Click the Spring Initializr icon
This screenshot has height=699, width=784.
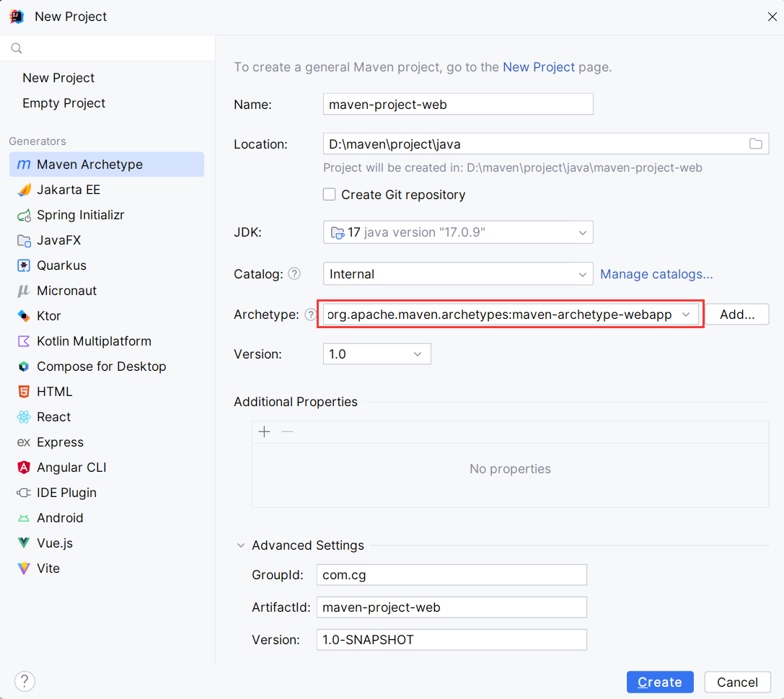coord(24,215)
